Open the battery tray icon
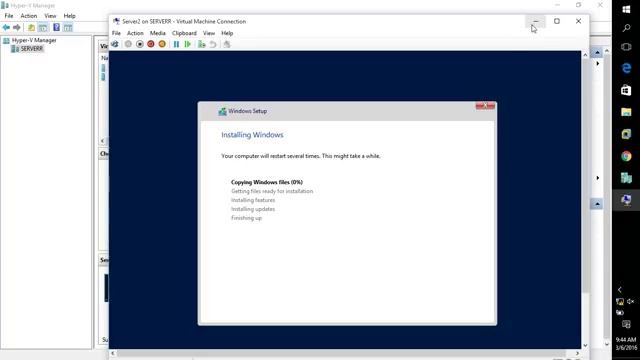Screen dimensions: 640x360 (x=620, y=313)
